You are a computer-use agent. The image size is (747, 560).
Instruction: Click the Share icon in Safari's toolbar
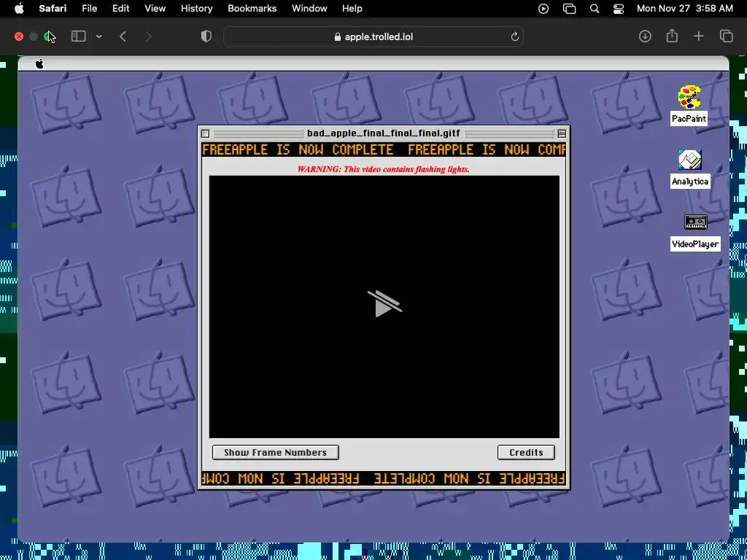(672, 36)
